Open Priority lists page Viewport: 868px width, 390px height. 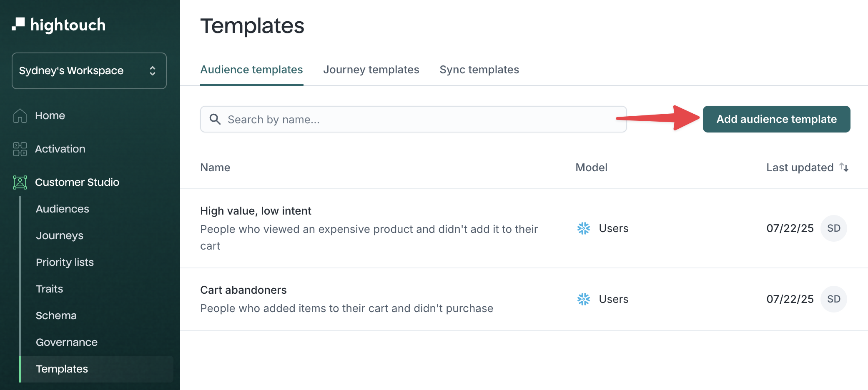65,262
